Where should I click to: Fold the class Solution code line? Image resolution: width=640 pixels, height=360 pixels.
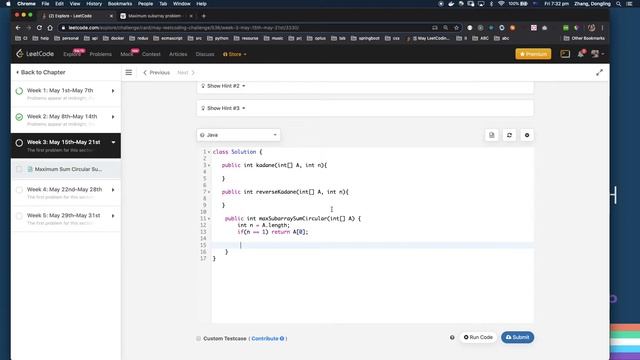pos(209,152)
